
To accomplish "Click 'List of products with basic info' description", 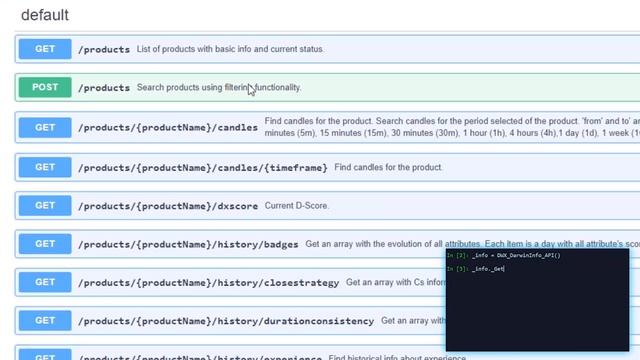I will tap(230, 49).
